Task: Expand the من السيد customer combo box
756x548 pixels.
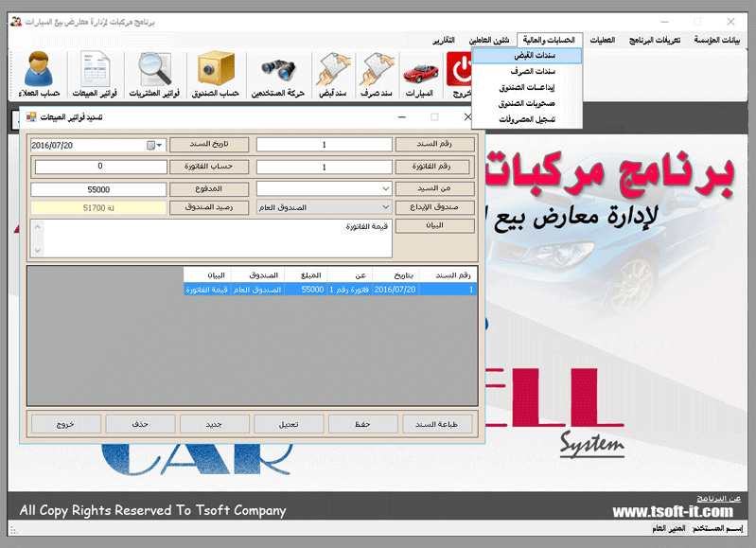Action: click(x=386, y=188)
